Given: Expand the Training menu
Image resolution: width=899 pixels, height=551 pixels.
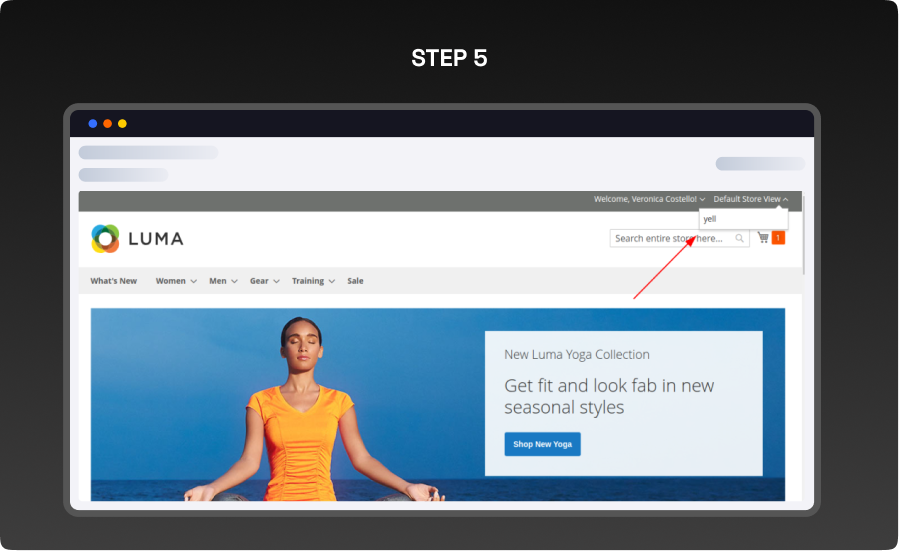Looking at the screenshot, I should (x=312, y=281).
